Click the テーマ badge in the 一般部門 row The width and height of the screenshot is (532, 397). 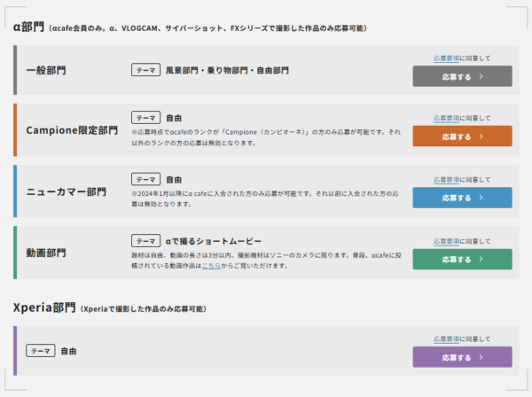[145, 69]
